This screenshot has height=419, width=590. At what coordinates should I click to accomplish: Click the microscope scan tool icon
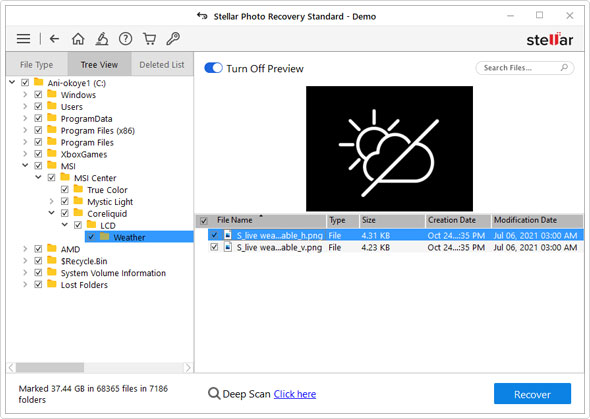coord(102,39)
